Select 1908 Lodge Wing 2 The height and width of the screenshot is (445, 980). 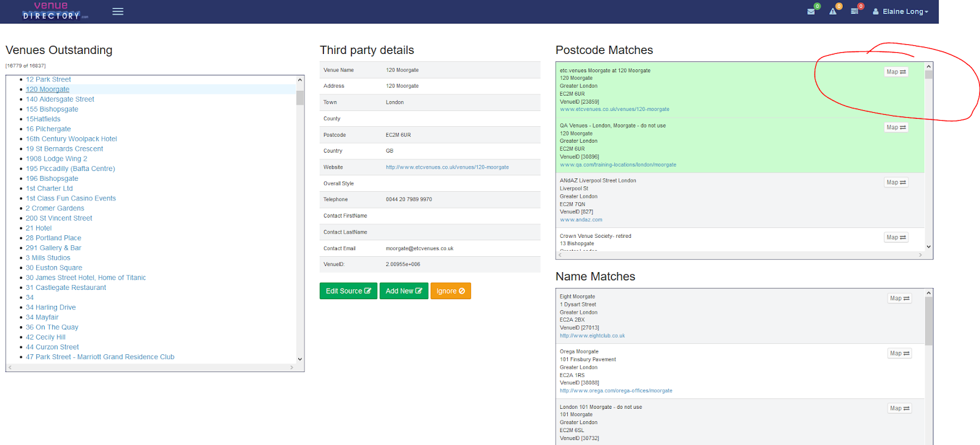(56, 159)
